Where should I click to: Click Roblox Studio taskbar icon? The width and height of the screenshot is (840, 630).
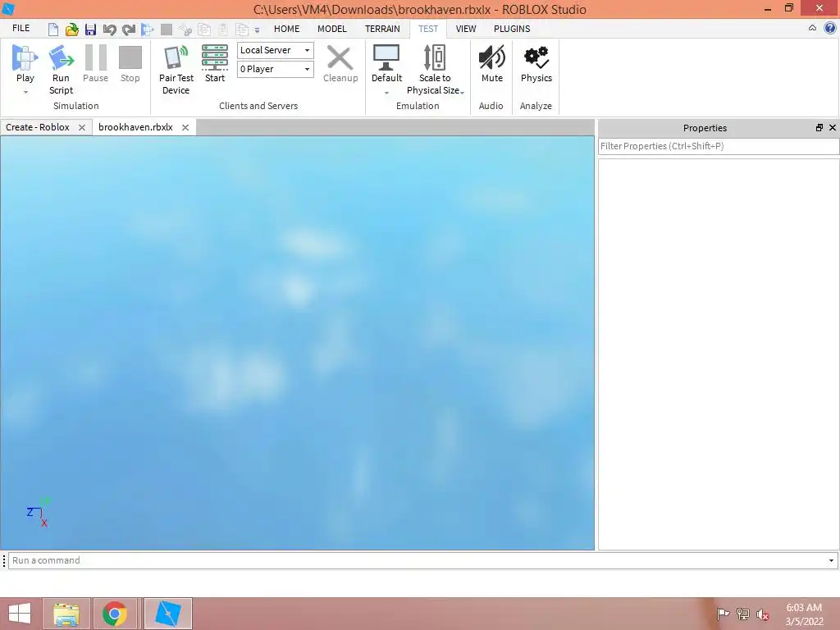(x=167, y=614)
